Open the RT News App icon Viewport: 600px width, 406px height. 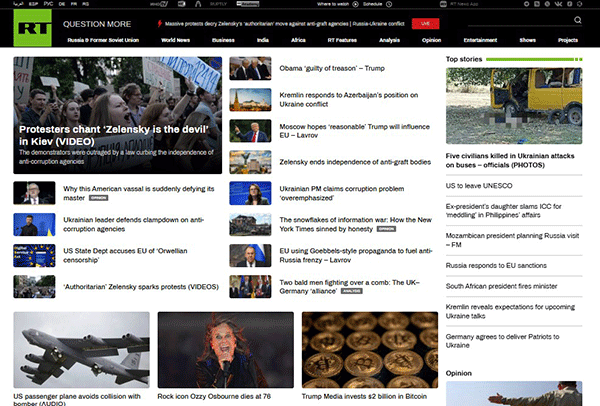tap(443, 4)
